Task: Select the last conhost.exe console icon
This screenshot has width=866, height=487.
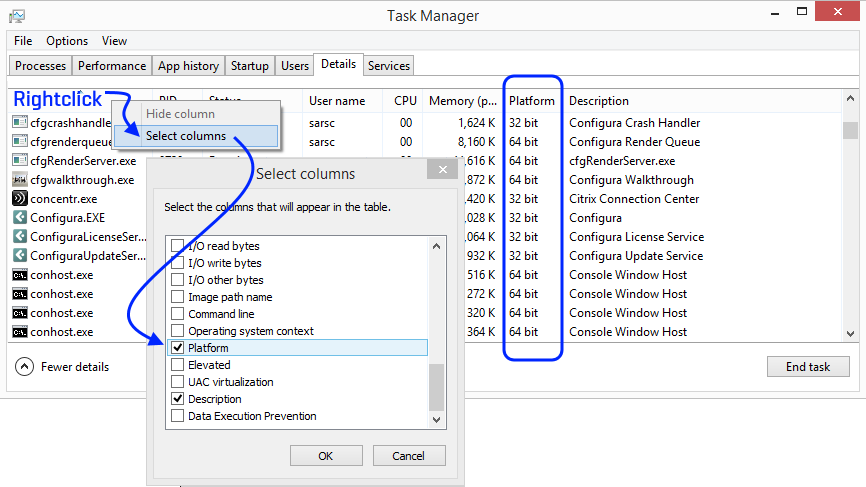Action: [x=20, y=332]
